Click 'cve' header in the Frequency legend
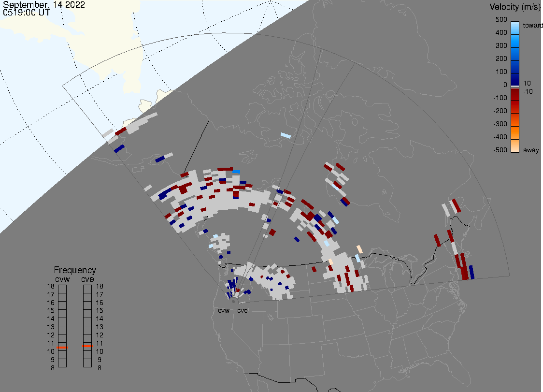The image size is (543, 392). tap(87, 279)
